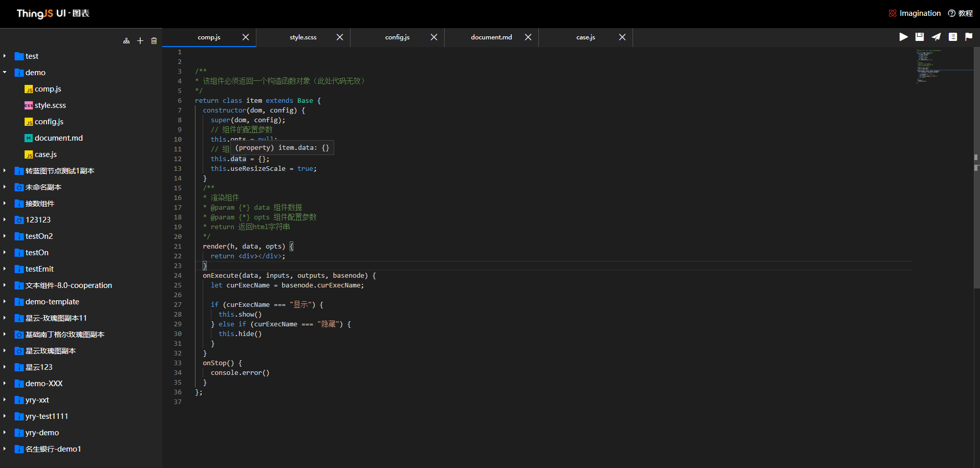Click the hierarchy tree icon
Viewport: 980px width, 468px height.
(x=126, y=41)
